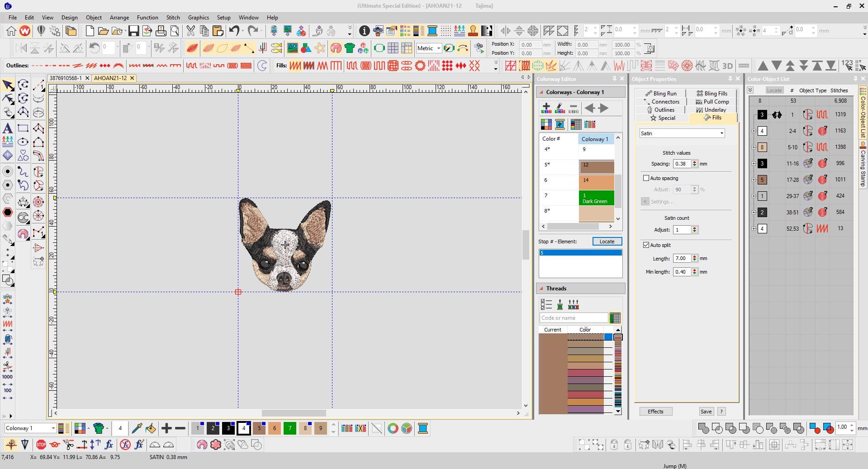Image resolution: width=868 pixels, height=469 pixels.
Task: Click the Code or name thread search field
Action: [x=574, y=318]
